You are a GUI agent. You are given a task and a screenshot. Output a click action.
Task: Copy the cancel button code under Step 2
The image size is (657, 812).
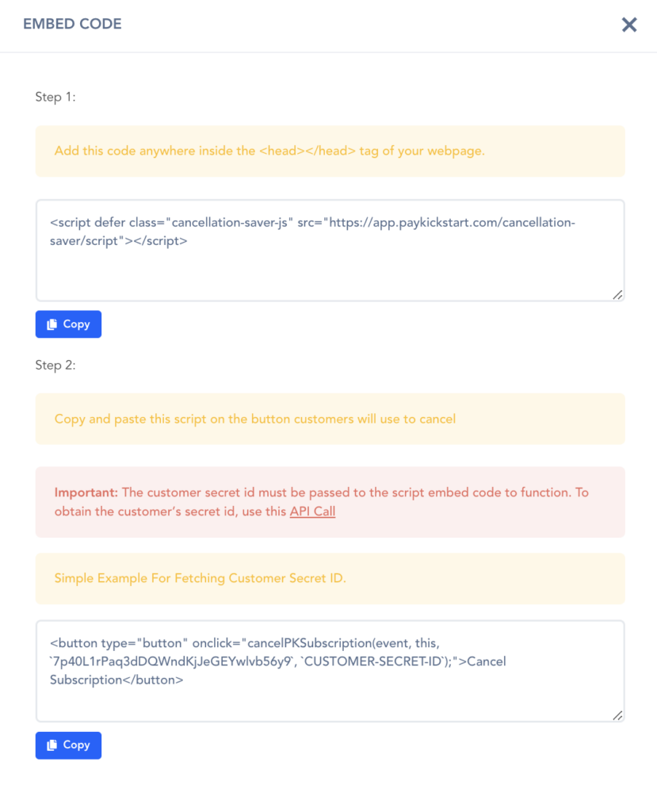pos(68,745)
